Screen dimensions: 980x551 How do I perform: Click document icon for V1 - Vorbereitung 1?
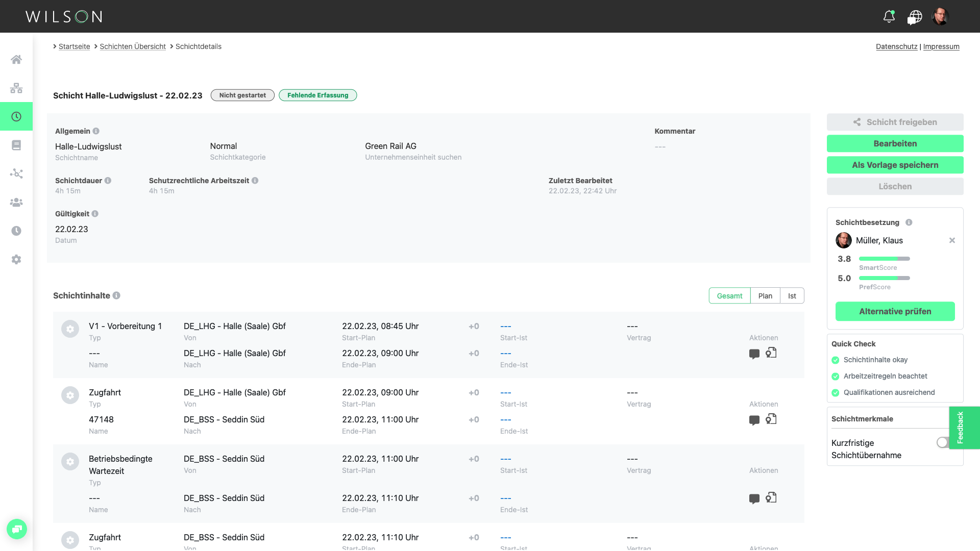tap(771, 353)
